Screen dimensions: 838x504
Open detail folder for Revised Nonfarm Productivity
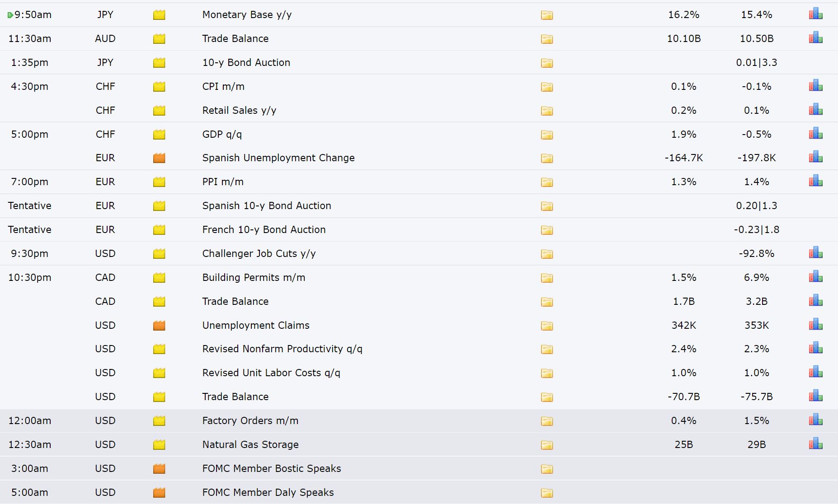pos(547,349)
